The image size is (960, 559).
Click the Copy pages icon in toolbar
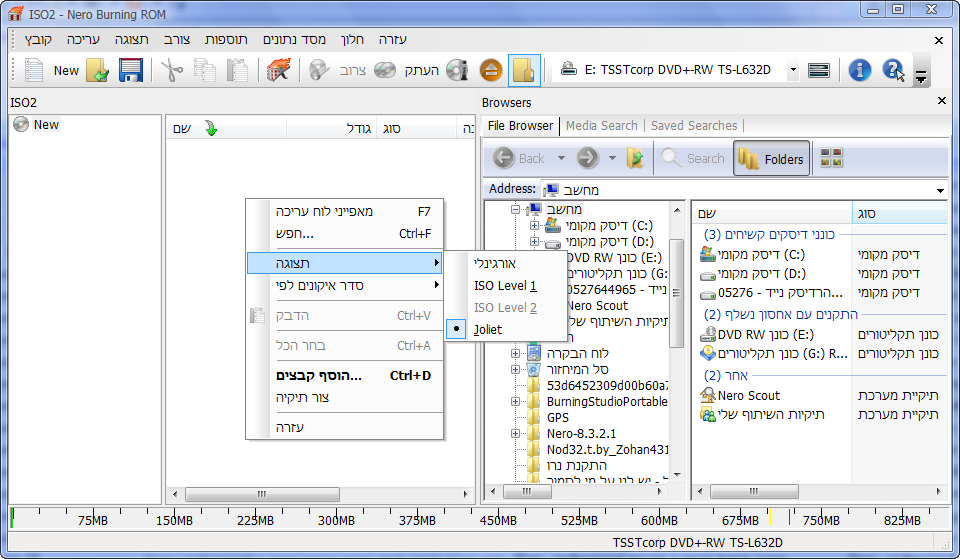[x=204, y=70]
